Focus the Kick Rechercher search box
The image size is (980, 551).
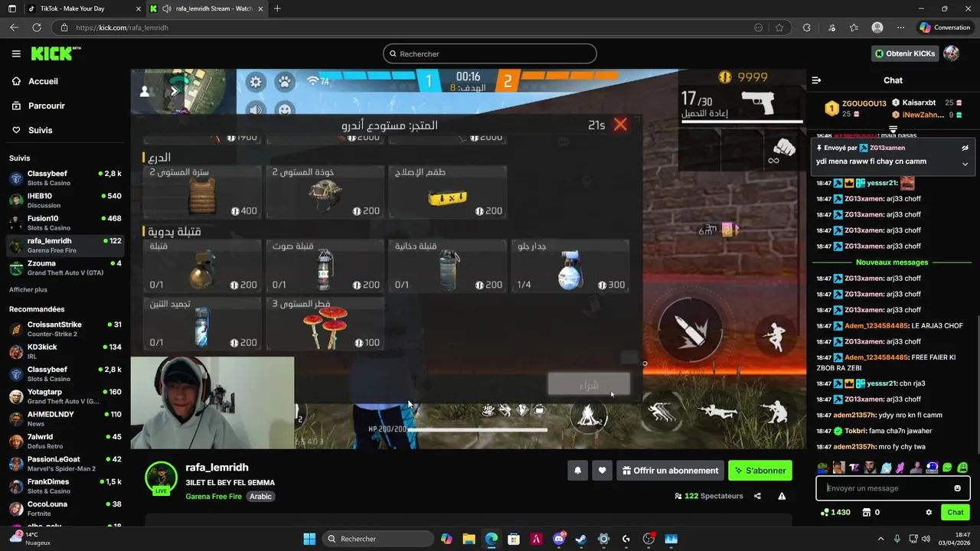point(490,54)
